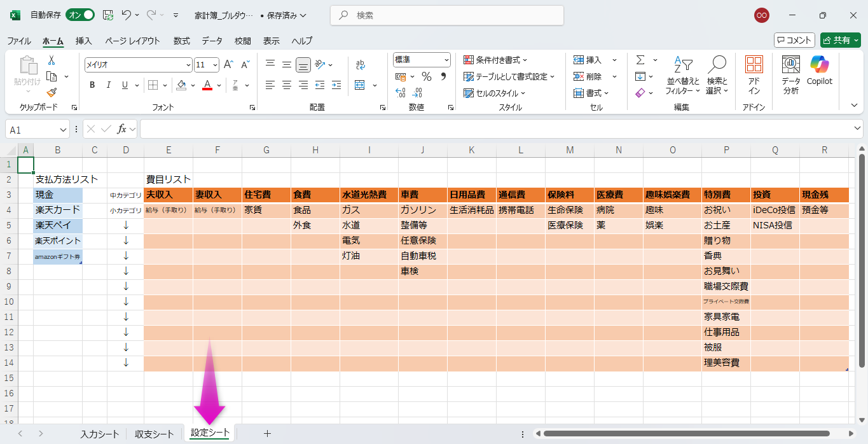
Task: Open the 入力シート worksheet tab
Action: [99, 434]
